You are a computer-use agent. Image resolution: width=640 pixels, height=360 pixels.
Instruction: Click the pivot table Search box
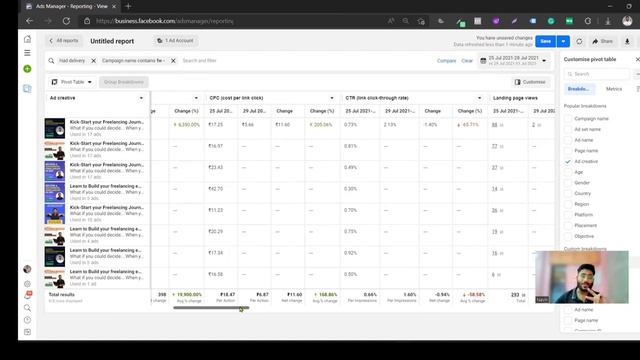click(x=598, y=74)
